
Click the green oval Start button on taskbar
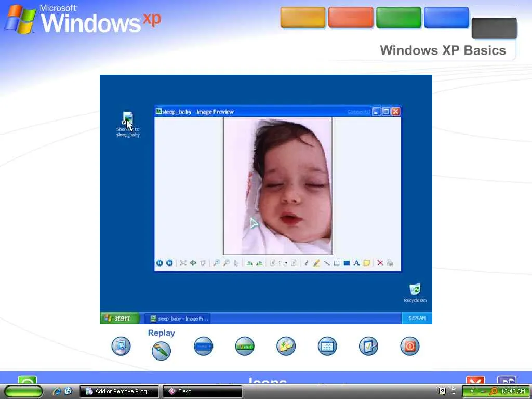pos(23,391)
